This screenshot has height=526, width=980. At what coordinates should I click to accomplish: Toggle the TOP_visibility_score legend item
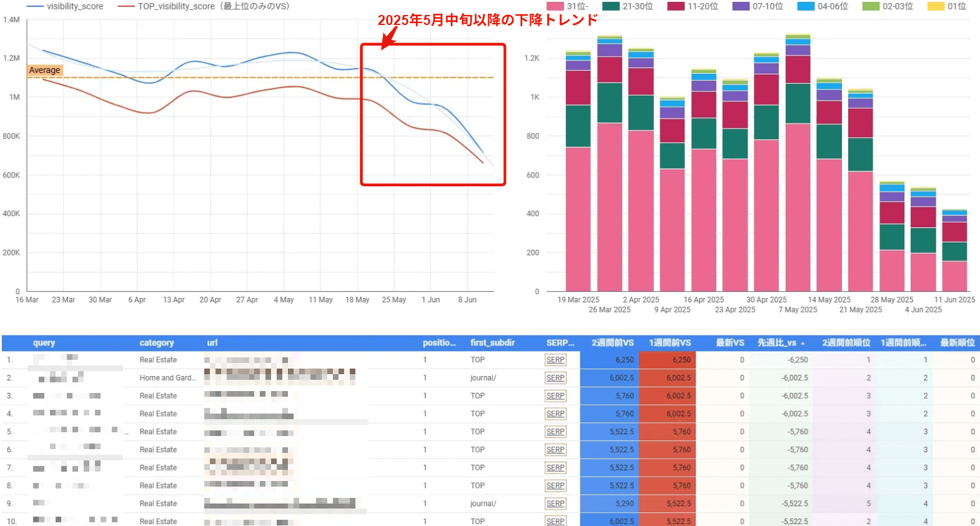point(204,6)
